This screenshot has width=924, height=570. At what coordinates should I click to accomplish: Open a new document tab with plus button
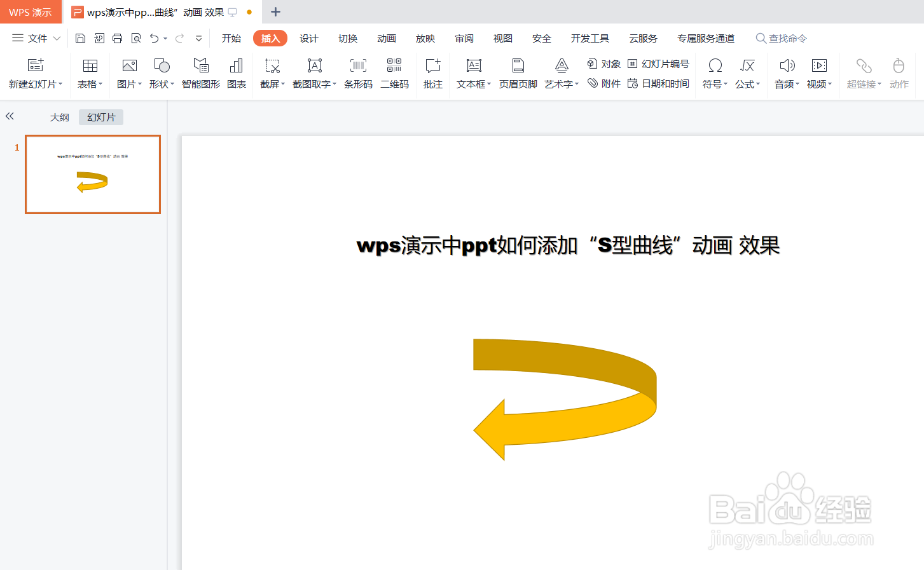[275, 11]
